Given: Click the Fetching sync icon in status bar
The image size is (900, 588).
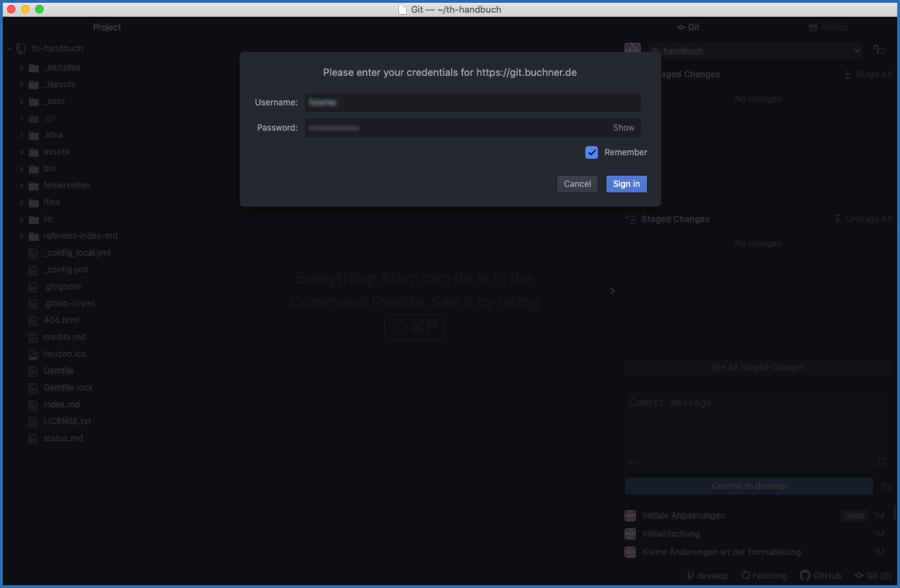Looking at the screenshot, I should click(746, 576).
